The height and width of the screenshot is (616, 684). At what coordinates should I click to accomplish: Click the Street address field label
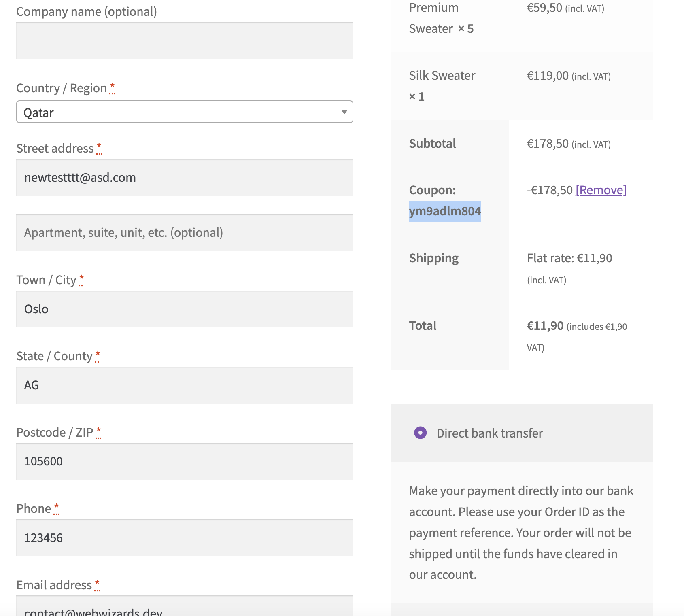click(55, 148)
